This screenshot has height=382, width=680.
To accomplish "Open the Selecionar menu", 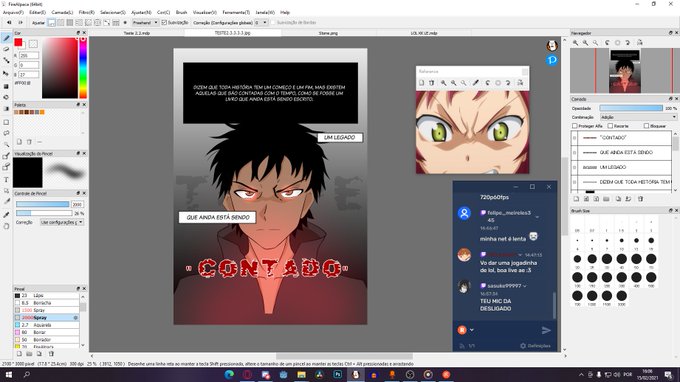I will click(x=113, y=13).
